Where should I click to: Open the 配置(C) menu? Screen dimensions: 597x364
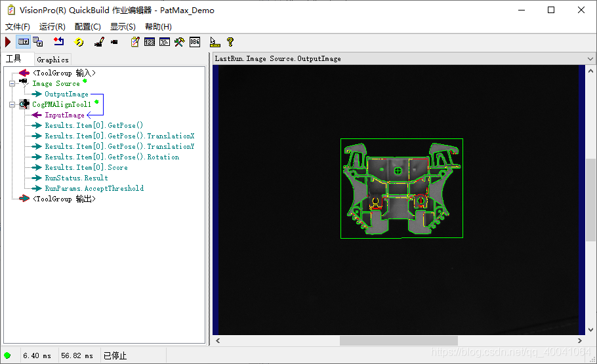point(87,27)
